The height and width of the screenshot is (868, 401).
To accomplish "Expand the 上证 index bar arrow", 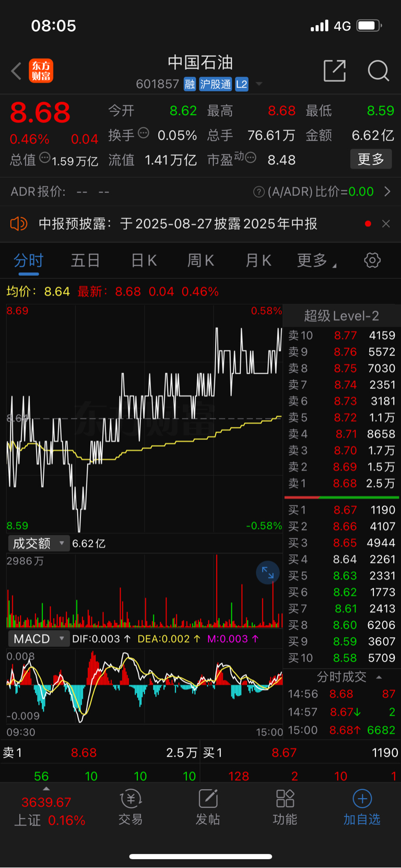I will click(x=46, y=789).
